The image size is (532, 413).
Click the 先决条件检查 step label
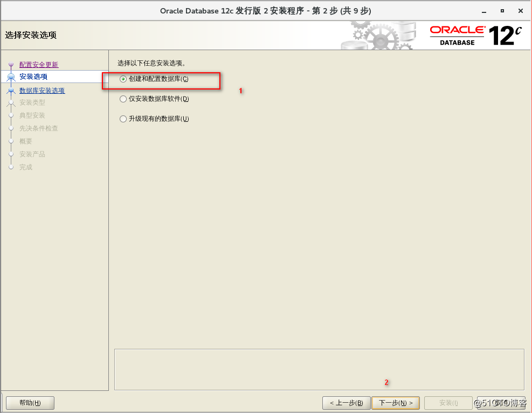39,128
